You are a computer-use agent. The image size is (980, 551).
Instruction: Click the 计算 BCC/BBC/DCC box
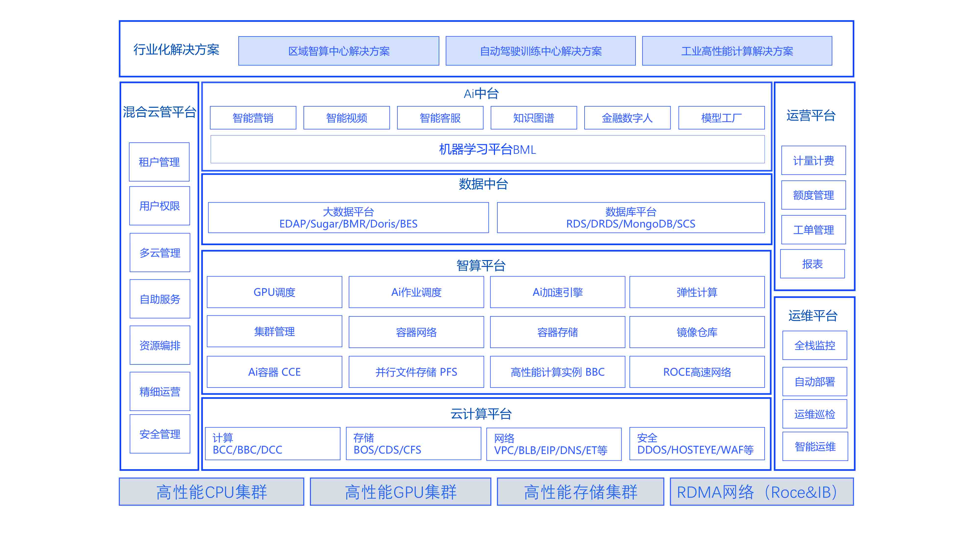pos(272,444)
